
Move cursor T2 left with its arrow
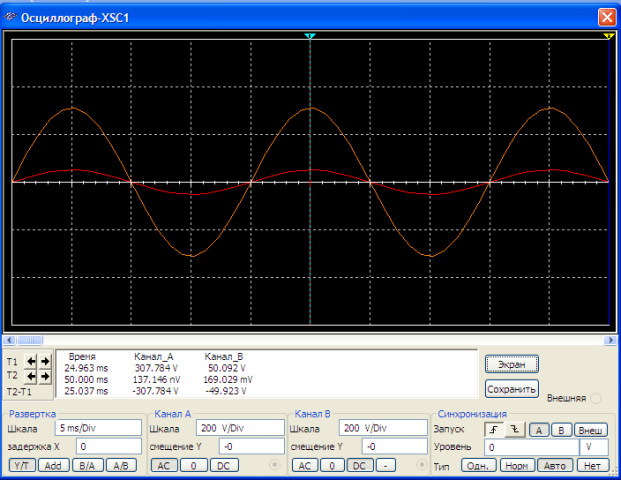pyautogui.click(x=31, y=376)
